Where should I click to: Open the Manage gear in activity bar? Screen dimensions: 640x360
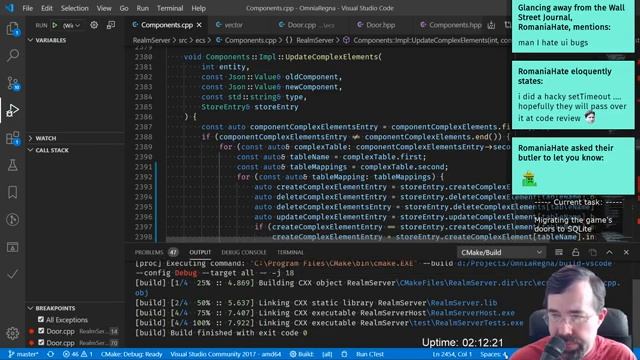pos(13,333)
